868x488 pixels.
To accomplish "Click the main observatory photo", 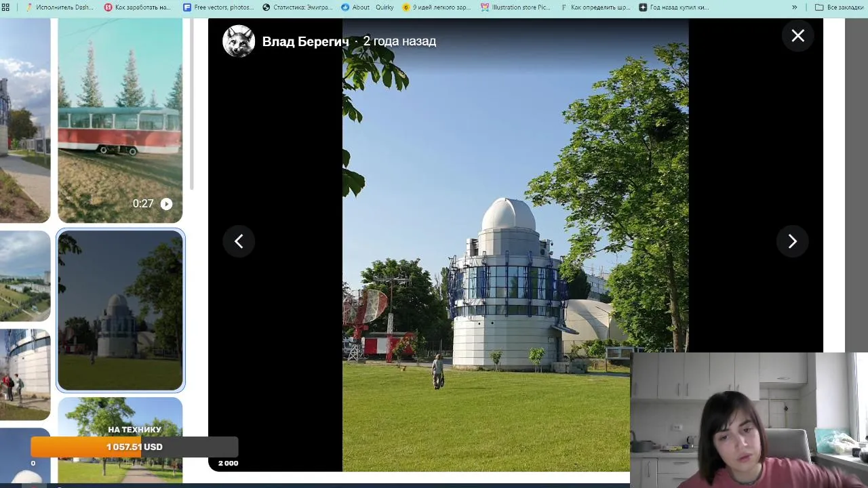I will pos(515,245).
